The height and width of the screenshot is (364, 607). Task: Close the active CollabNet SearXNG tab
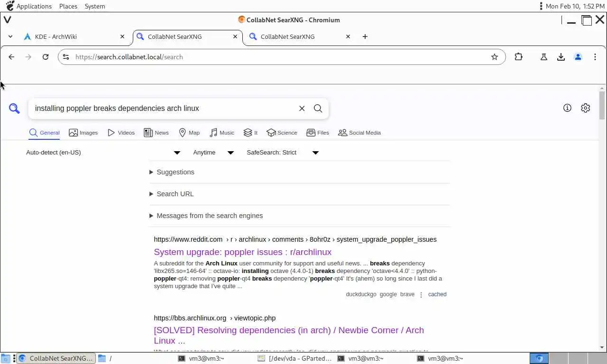235,36
